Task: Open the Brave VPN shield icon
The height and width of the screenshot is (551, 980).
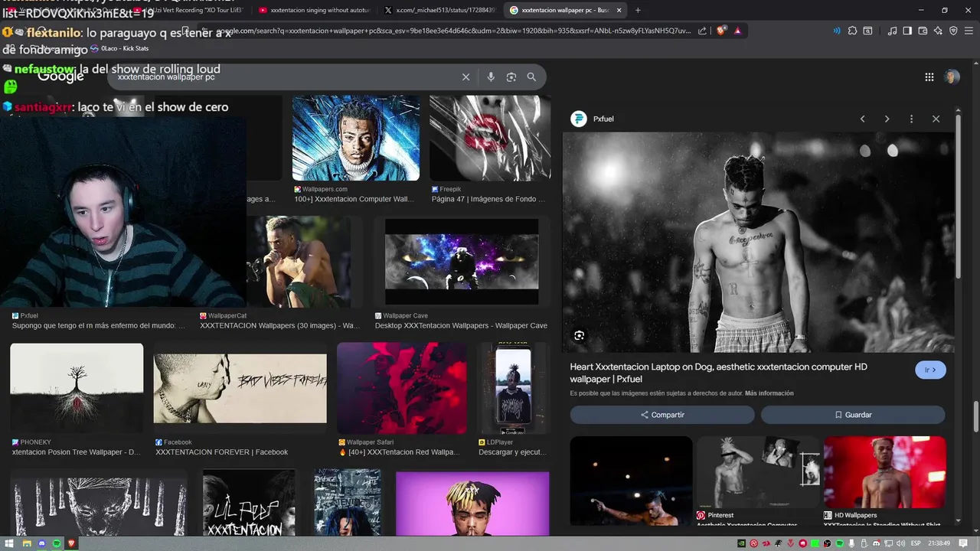Action: pyautogui.click(x=953, y=31)
